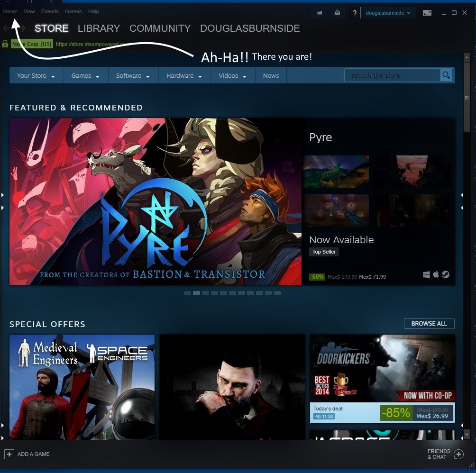Select the last carousel page dot

click(x=277, y=293)
